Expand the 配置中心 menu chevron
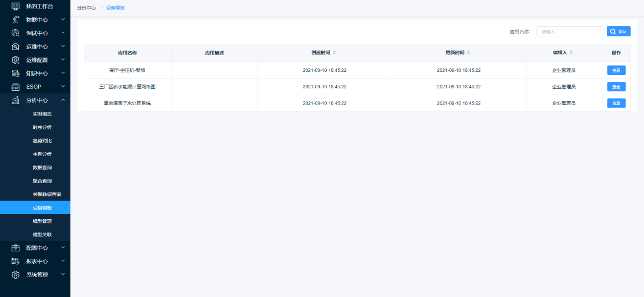The height and width of the screenshot is (297, 644). point(63,247)
